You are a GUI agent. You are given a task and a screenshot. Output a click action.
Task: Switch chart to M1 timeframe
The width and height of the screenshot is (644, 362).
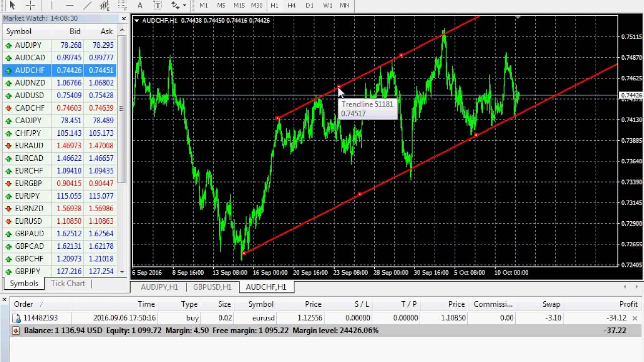click(204, 5)
